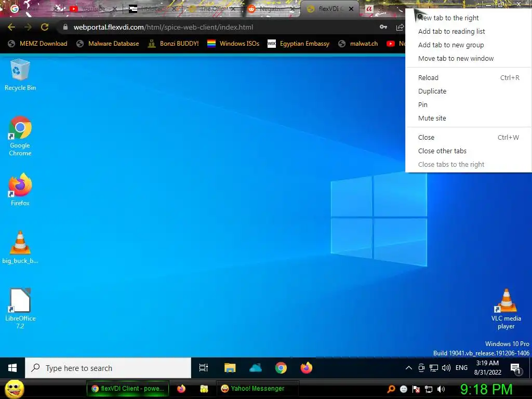The image size is (532, 399).
Task: Open the LibreOffice 7.2 desktop shortcut
Action: [x=20, y=309]
